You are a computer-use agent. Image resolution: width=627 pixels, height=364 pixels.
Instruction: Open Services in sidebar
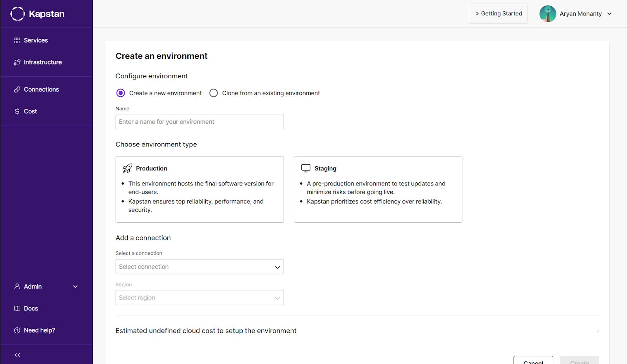(x=36, y=40)
